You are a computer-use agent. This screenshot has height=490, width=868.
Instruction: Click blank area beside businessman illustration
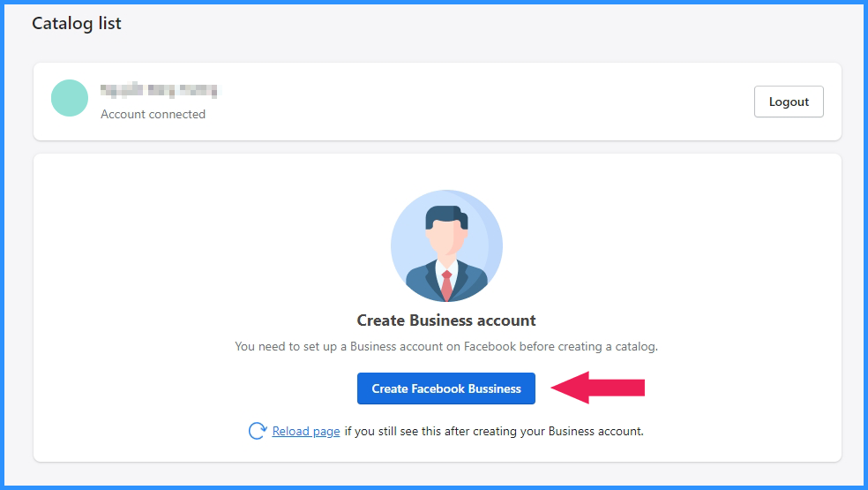click(x=664, y=244)
